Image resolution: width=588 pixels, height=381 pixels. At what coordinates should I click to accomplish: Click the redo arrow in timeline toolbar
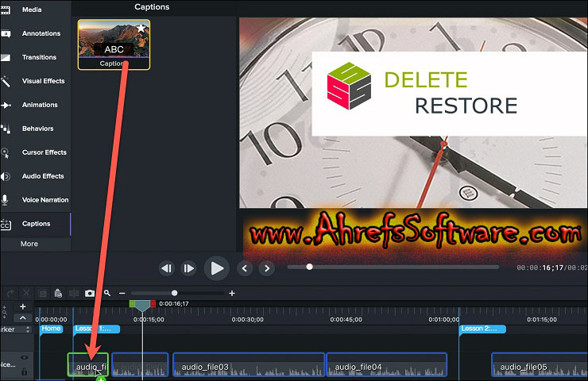[x=10, y=294]
